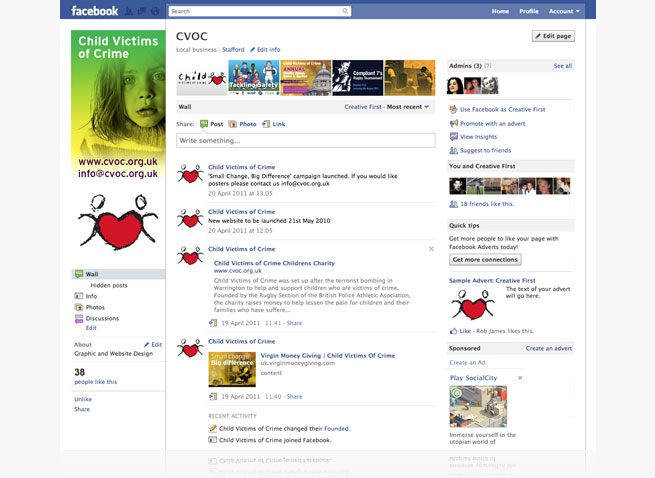
Task: Click Use Facebook as Creative First
Action: (x=498, y=109)
